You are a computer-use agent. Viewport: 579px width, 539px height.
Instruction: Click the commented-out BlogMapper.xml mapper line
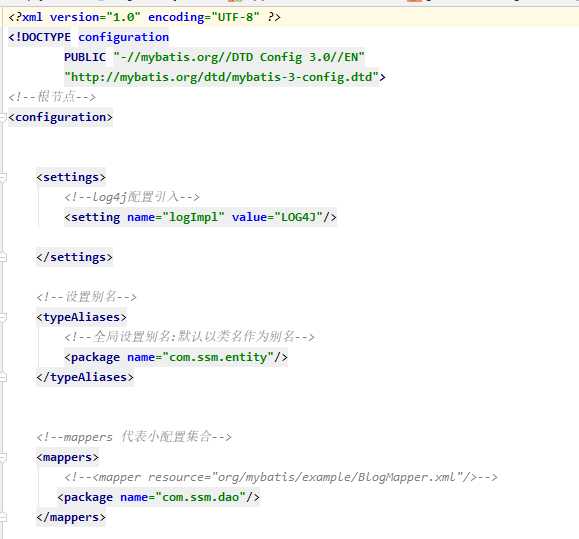pos(281,477)
